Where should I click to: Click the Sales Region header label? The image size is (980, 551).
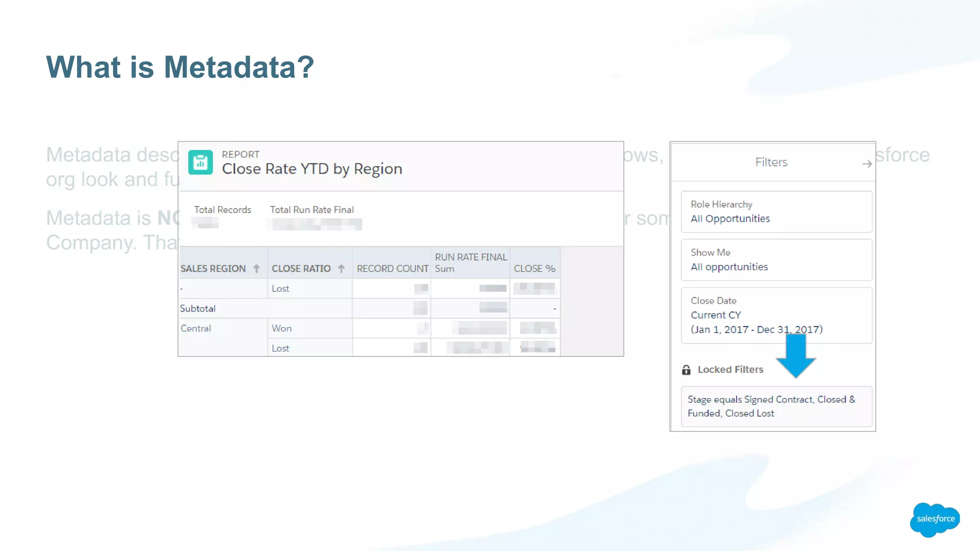tap(213, 269)
